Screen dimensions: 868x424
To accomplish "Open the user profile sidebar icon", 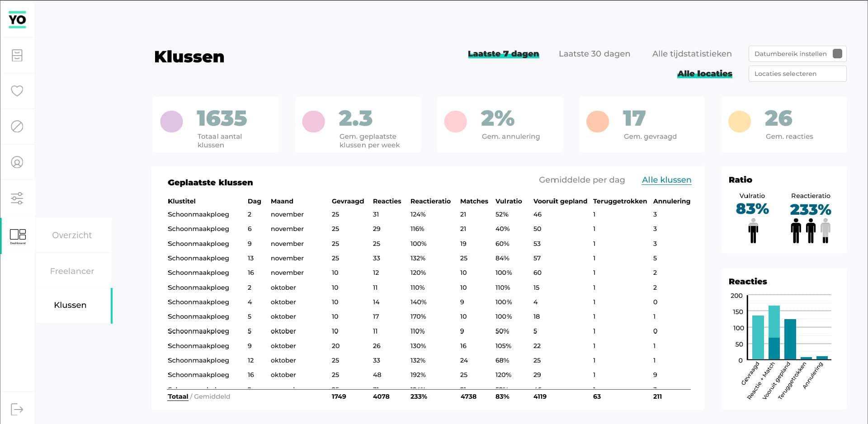I will (x=17, y=162).
